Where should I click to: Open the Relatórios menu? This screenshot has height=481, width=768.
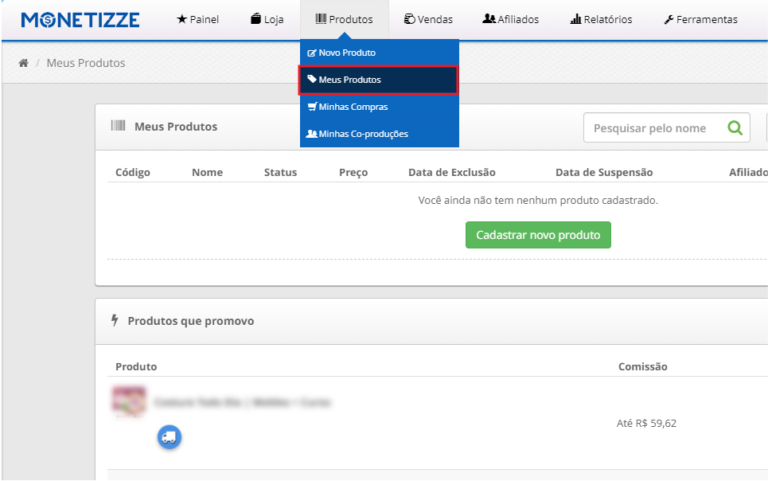[x=602, y=19]
